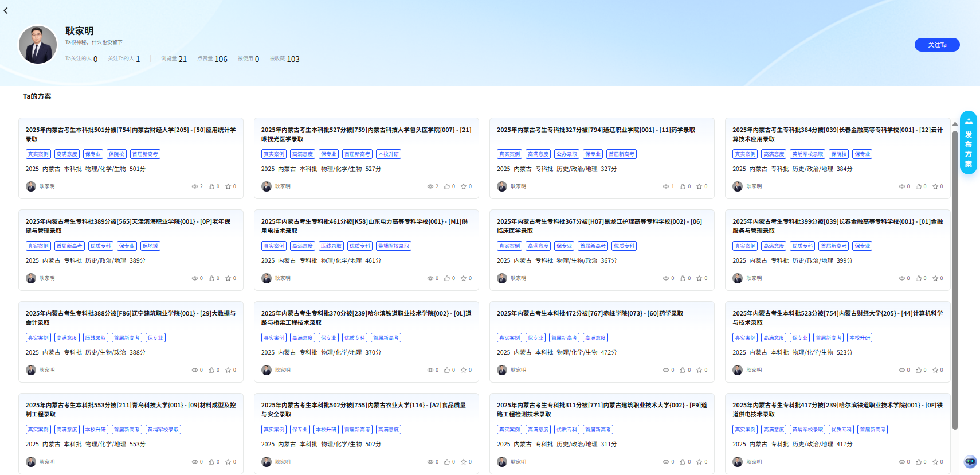The width and height of the screenshot is (980, 475).
Task: Click 压线录取 tag on 388分 大数据与会计 card
Action: 96,338
